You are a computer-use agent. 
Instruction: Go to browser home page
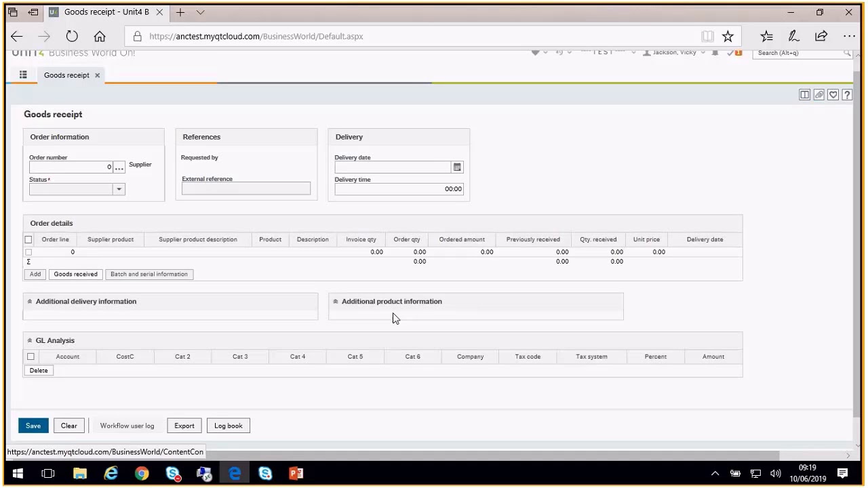coord(100,37)
